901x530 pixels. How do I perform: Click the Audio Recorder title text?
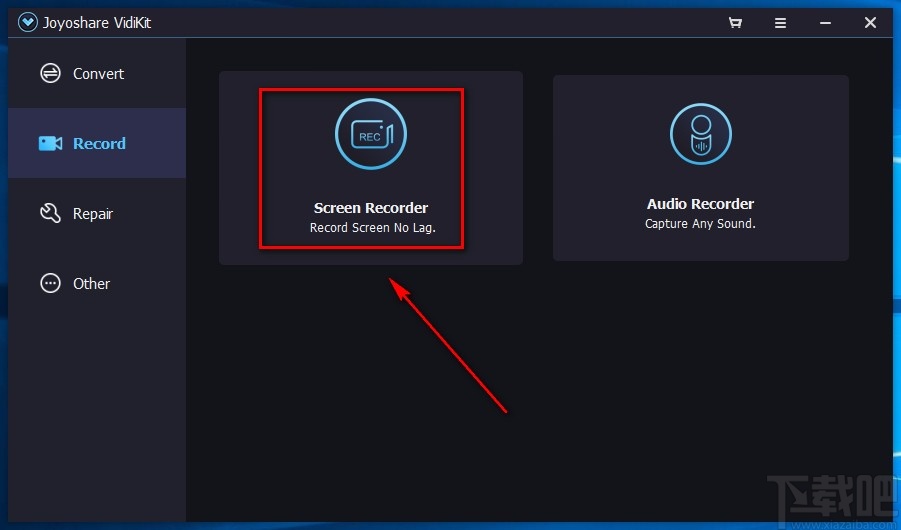point(700,203)
